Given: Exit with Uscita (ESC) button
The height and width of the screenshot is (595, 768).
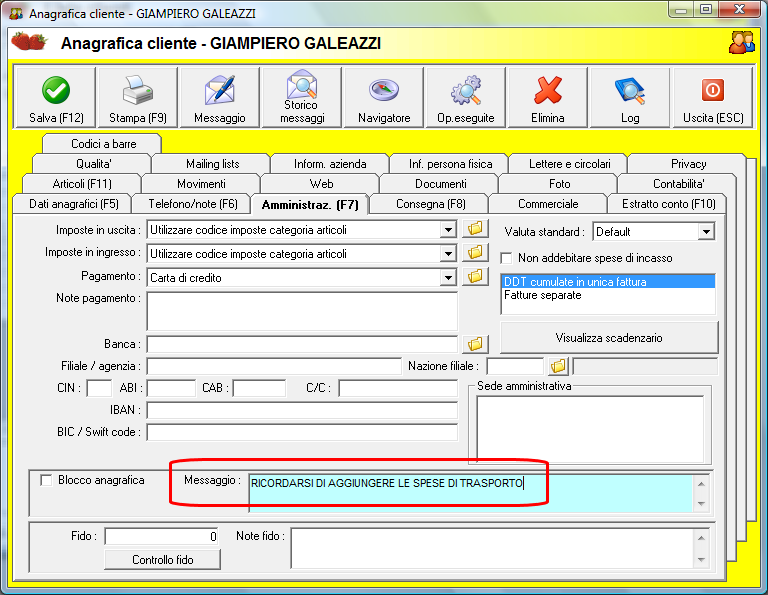Looking at the screenshot, I should click(713, 98).
